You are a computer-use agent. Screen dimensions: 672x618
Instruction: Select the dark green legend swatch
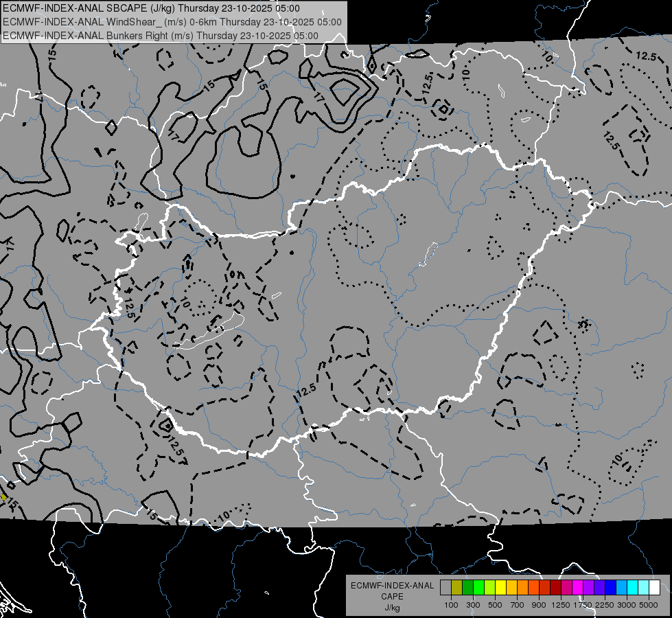click(467, 587)
